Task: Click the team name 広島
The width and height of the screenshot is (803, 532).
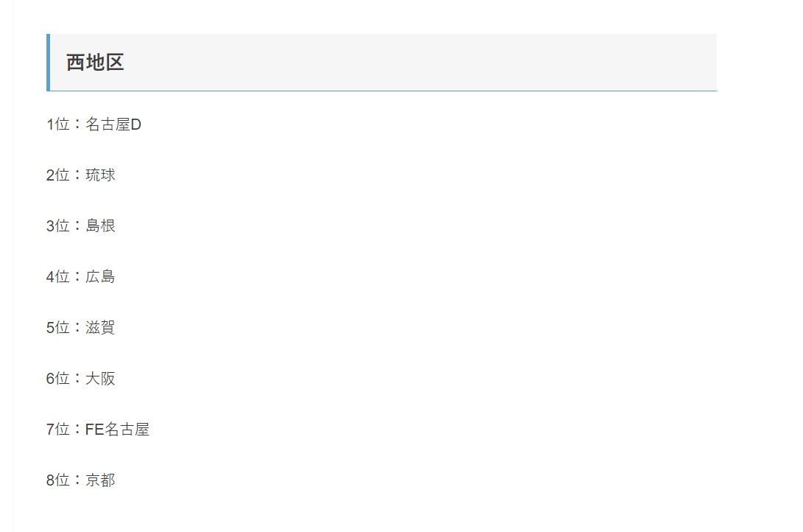Action: pyautogui.click(x=100, y=276)
